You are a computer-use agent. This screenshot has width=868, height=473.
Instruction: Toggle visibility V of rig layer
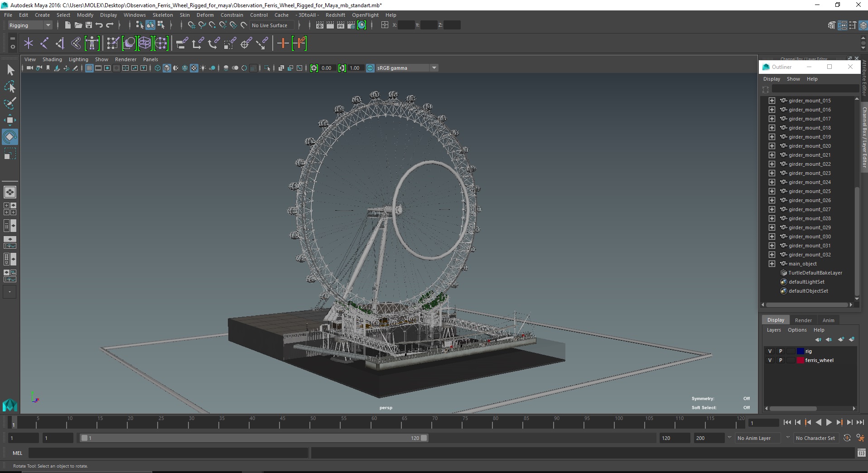770,351
